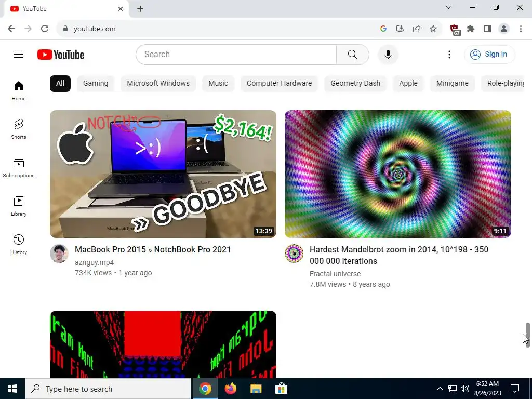Open the Chrome profile avatar
The width and height of the screenshot is (532, 399).
[x=504, y=29]
